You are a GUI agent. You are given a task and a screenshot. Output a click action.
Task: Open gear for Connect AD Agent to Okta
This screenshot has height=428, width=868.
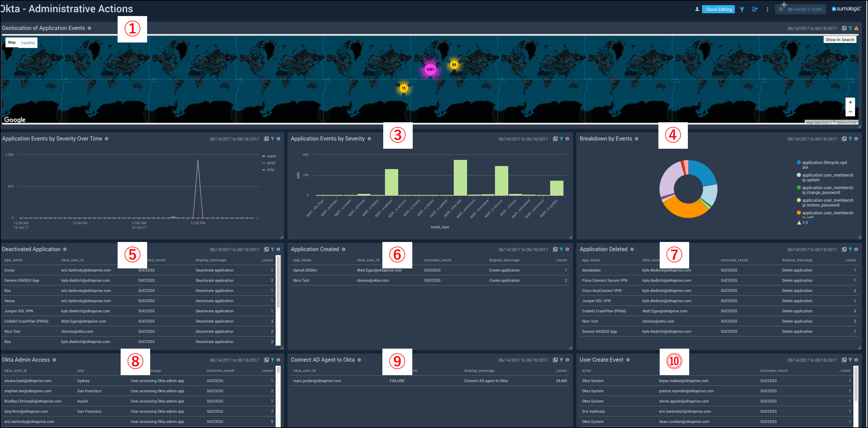[x=359, y=360]
